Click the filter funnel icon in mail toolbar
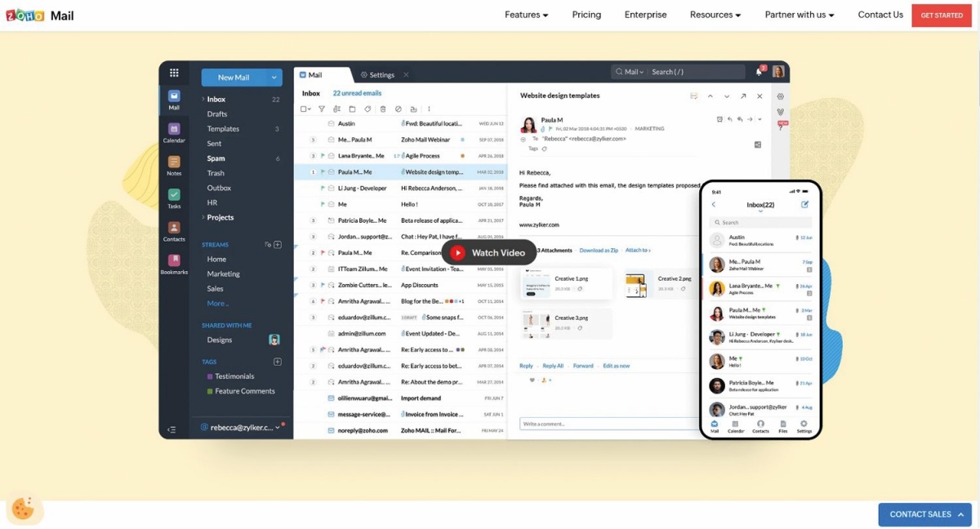The width and height of the screenshot is (980, 529). pos(322,109)
